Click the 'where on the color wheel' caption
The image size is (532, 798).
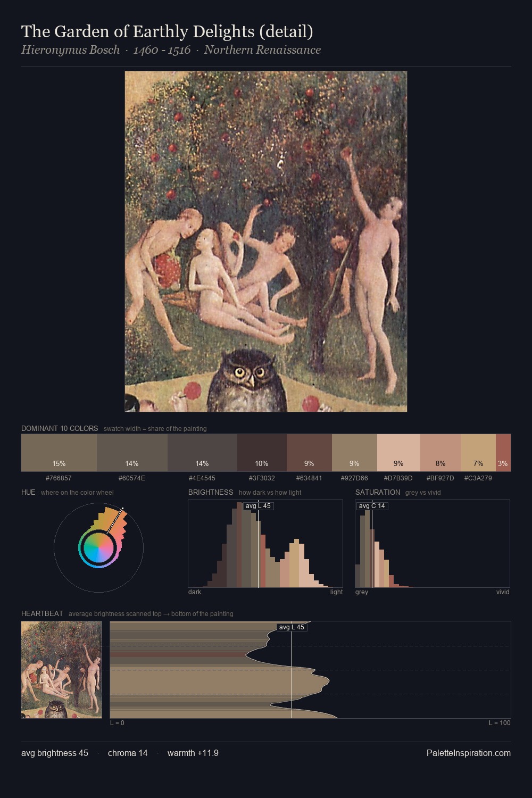pyautogui.click(x=77, y=493)
